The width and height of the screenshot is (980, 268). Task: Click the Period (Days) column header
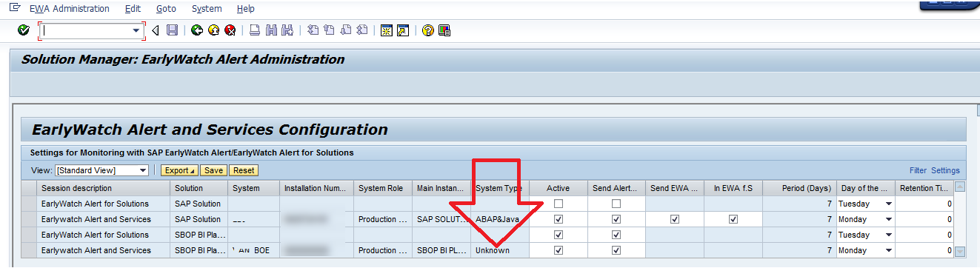coord(799,188)
